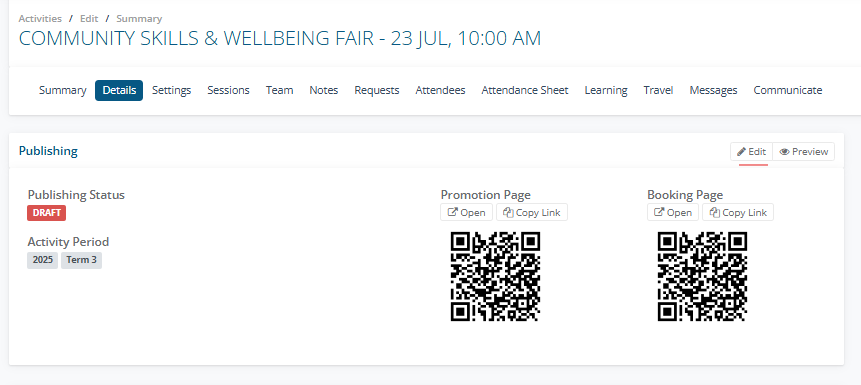The image size is (861, 385).
Task: View the Attendees tab
Action: [x=440, y=90]
